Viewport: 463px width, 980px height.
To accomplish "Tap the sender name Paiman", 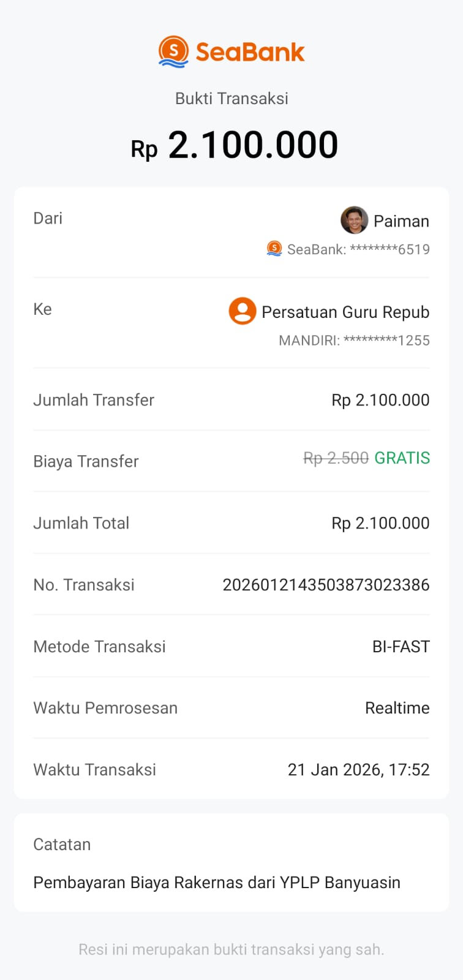I will (401, 221).
